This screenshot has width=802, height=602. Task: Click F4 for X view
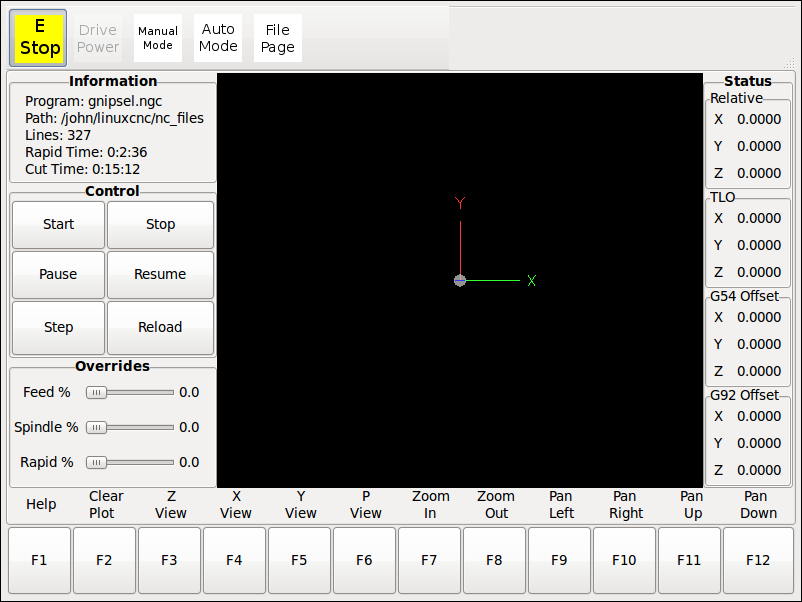tap(234, 560)
